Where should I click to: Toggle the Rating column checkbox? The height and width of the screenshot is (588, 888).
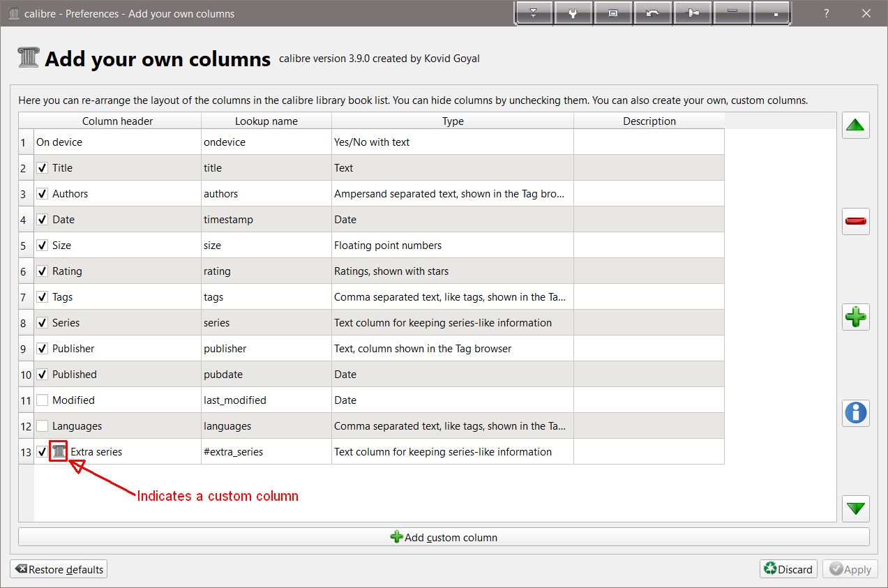pos(43,271)
